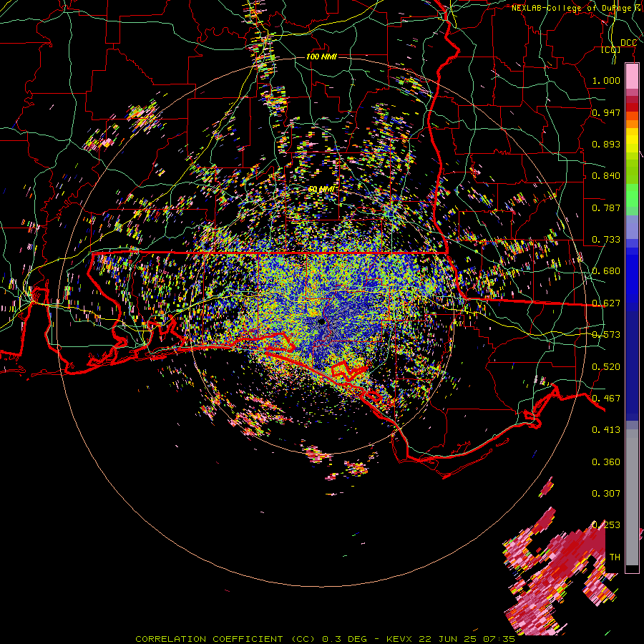
Task: Click the 07:35 timestamp text
Action: 499,639
